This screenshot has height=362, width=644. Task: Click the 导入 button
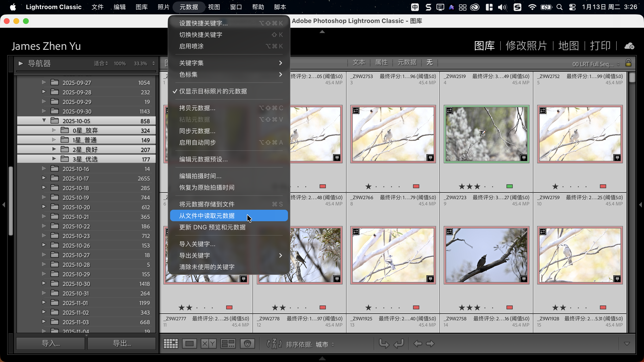pos(51,343)
